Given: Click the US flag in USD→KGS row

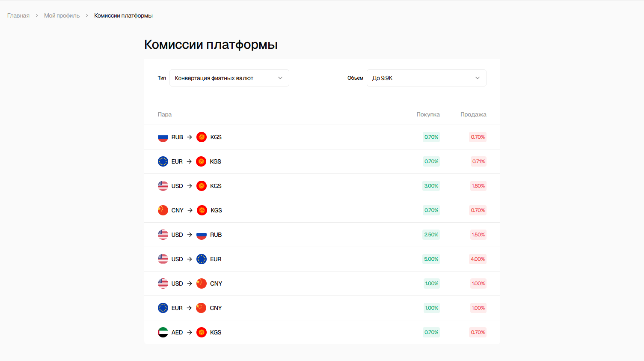Looking at the screenshot, I should (163, 186).
